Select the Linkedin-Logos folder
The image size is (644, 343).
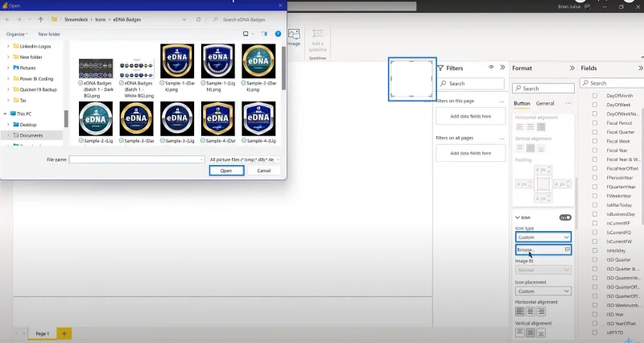pyautogui.click(x=31, y=47)
